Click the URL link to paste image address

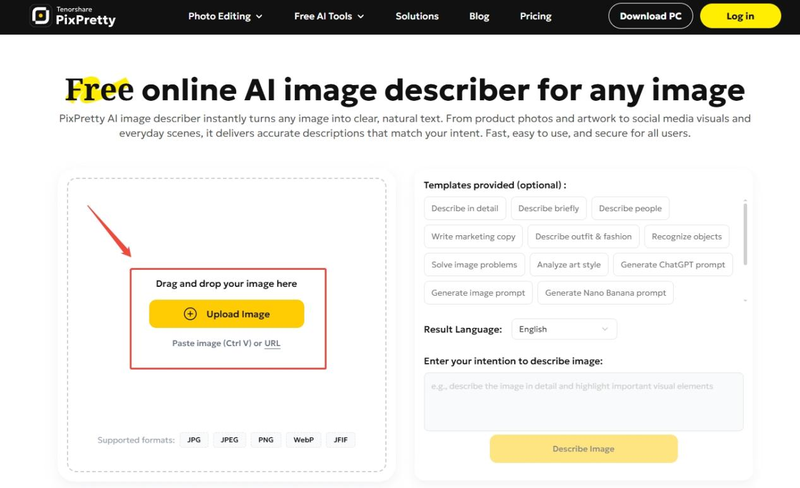point(272,344)
